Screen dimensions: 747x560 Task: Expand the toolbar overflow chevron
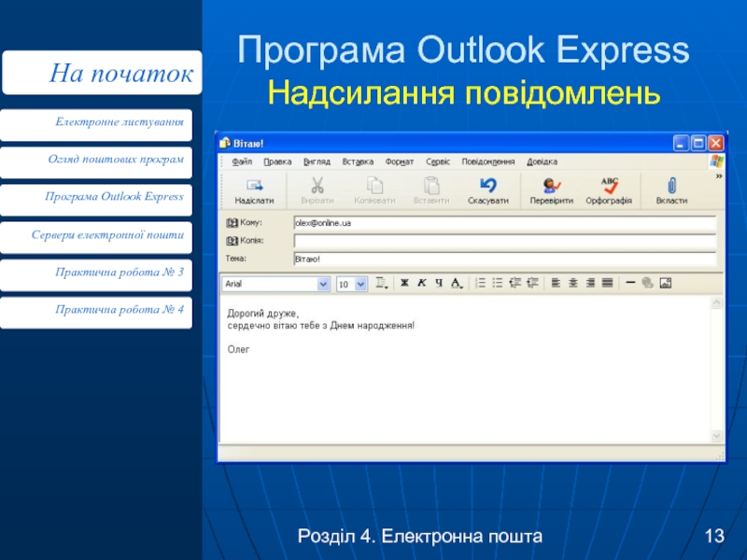[718, 176]
